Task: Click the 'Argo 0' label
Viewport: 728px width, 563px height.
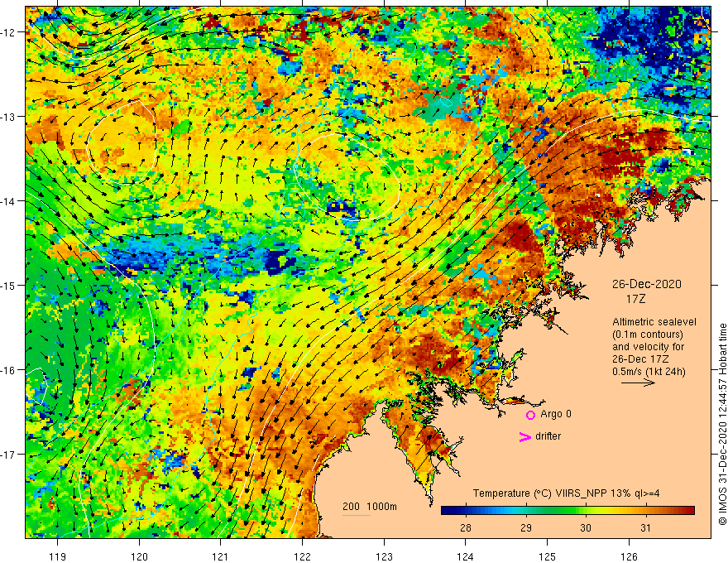Action: pyautogui.click(x=556, y=414)
